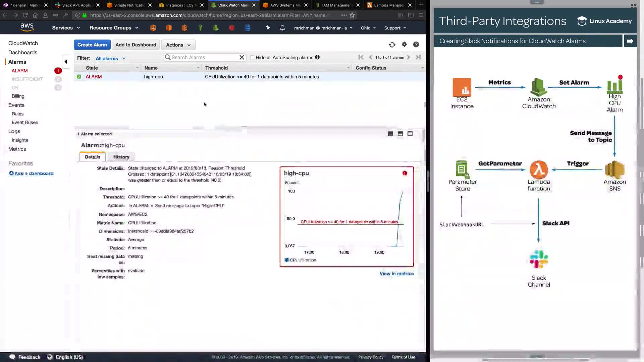644x362 pixels.
Task: Switch to the History tab
Action: point(121,157)
